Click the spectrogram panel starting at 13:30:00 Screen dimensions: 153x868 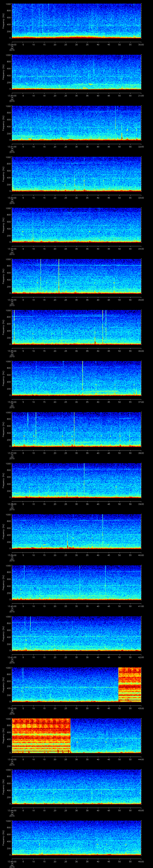(77, 72)
